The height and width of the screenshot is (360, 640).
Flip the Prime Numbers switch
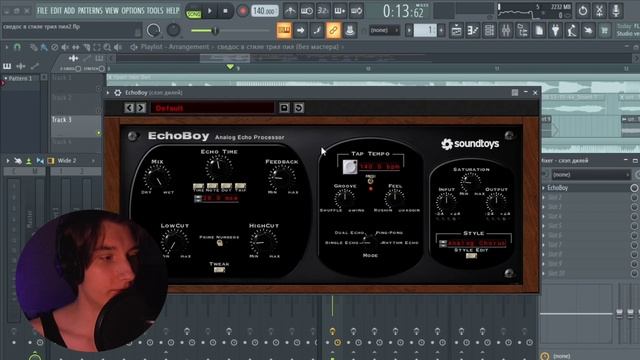point(220,243)
